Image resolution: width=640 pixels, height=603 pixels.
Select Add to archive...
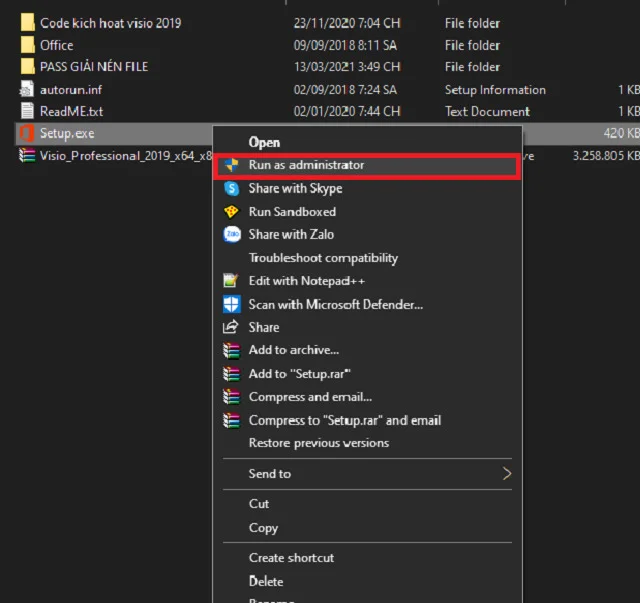point(367,350)
